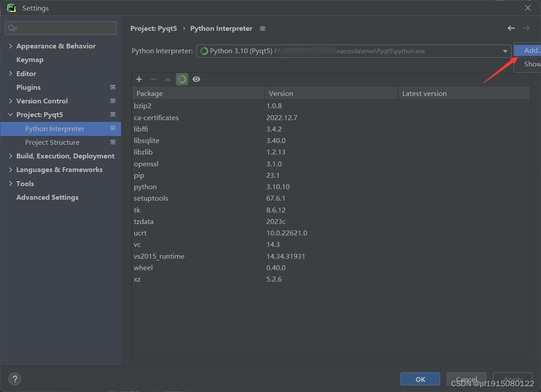This screenshot has height=392, width=541.
Task: Expand the Tools section
Action: point(11,183)
